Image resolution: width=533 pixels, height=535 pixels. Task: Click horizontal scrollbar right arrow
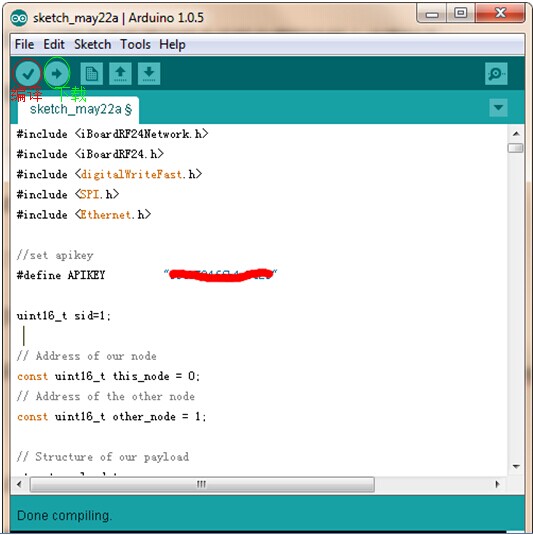(x=498, y=484)
